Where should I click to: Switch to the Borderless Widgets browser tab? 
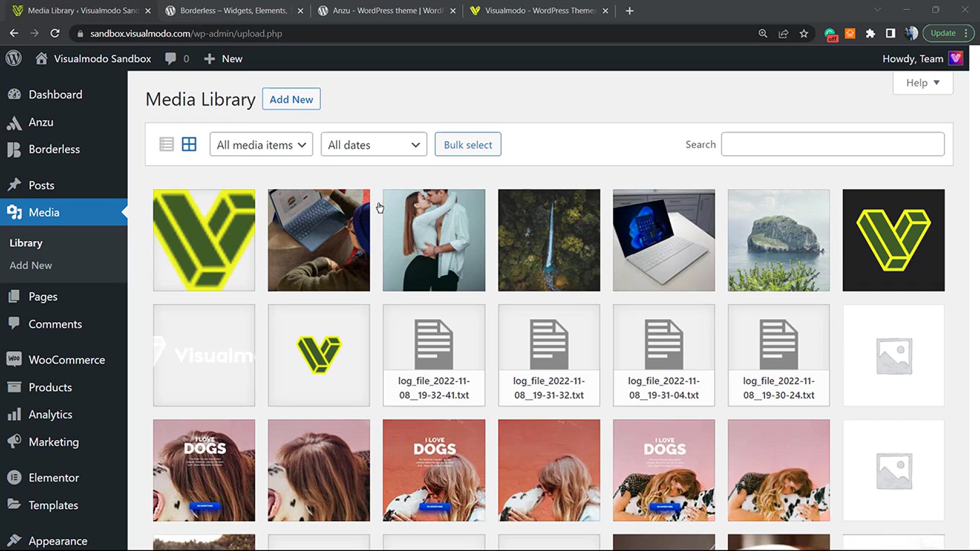pos(233,11)
